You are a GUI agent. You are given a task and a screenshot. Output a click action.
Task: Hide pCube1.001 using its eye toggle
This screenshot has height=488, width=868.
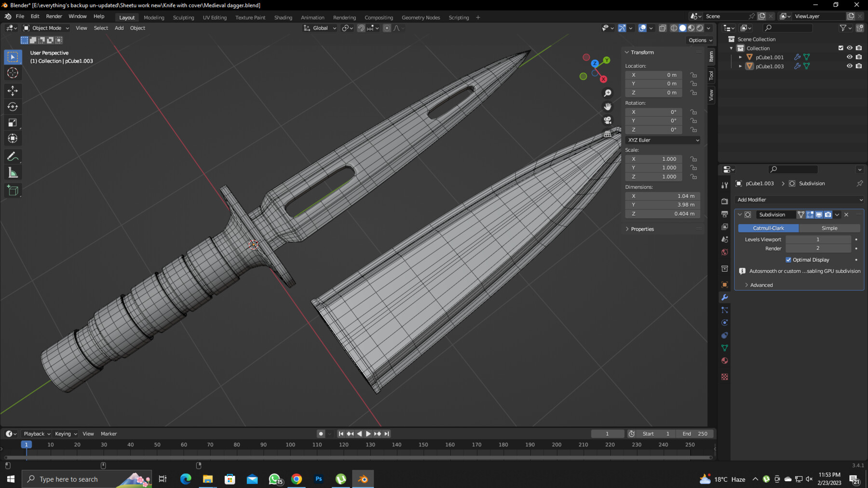(849, 57)
